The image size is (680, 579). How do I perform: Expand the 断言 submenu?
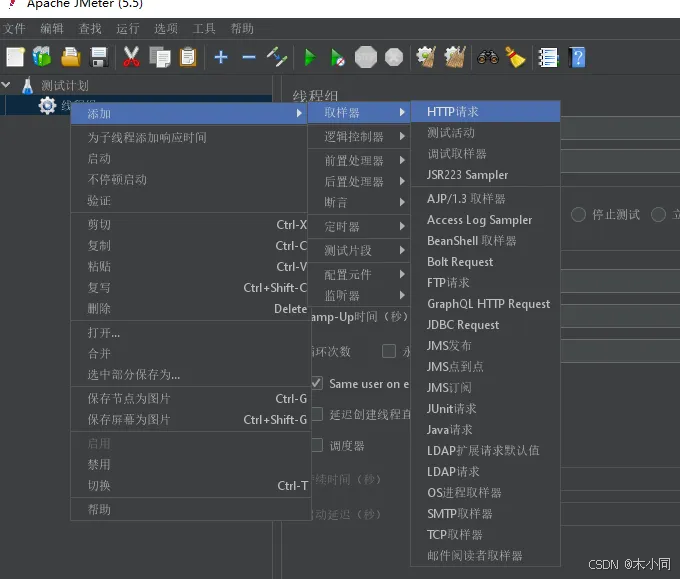tap(359, 202)
